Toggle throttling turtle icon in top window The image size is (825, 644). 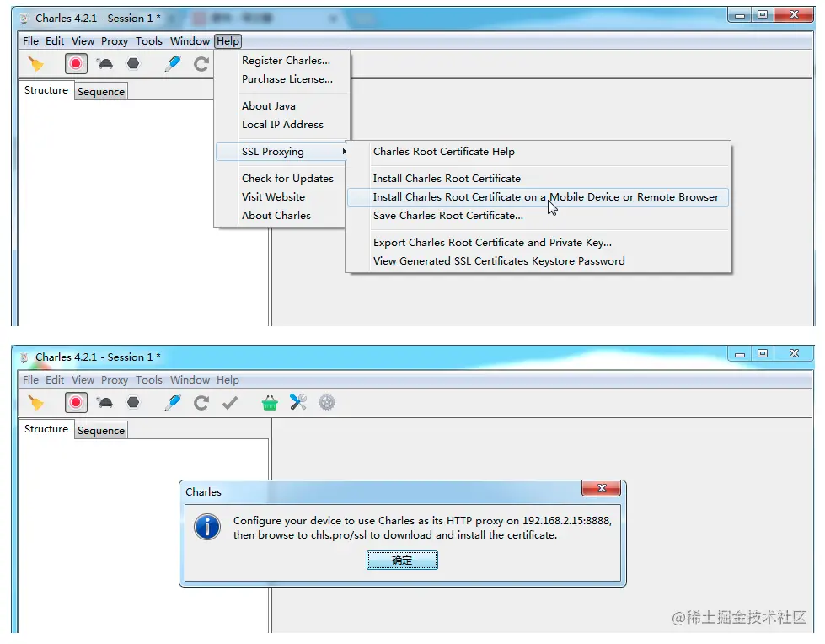pos(104,64)
